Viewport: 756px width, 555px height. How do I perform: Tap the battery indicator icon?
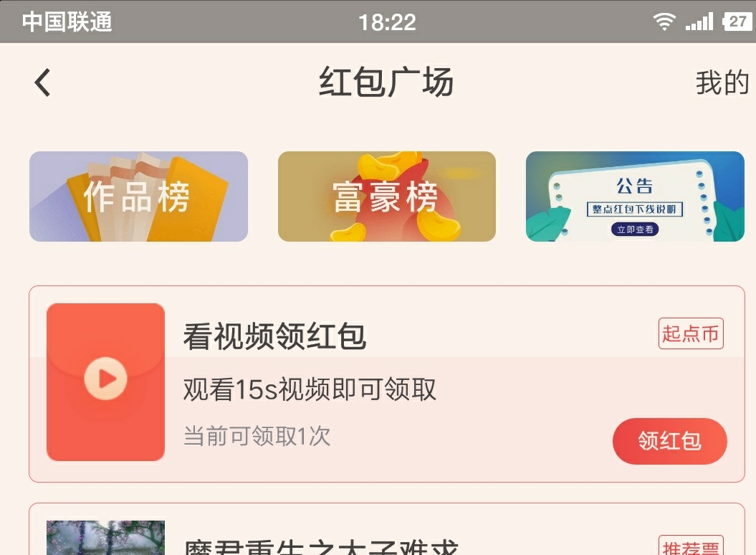(x=737, y=22)
